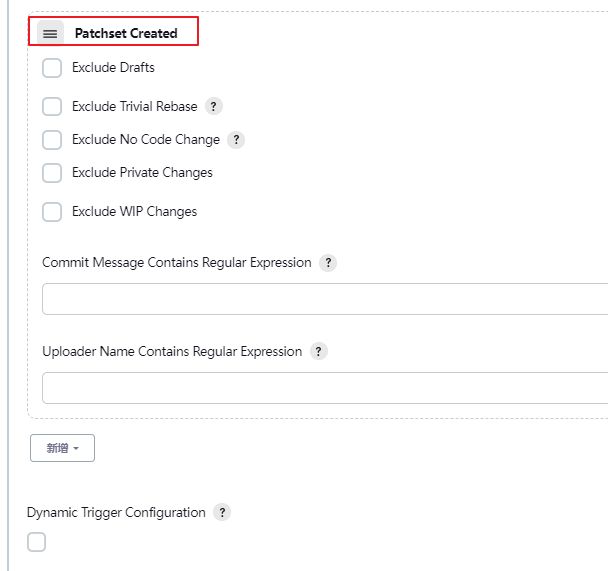Select the Patchset Created header title
This screenshot has width=608, height=571.
pyautogui.click(x=126, y=33)
